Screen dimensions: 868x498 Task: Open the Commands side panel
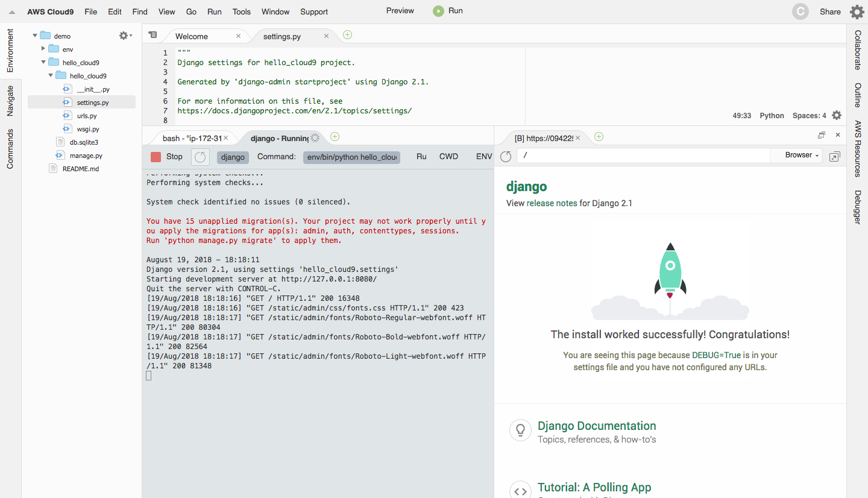pyautogui.click(x=10, y=148)
